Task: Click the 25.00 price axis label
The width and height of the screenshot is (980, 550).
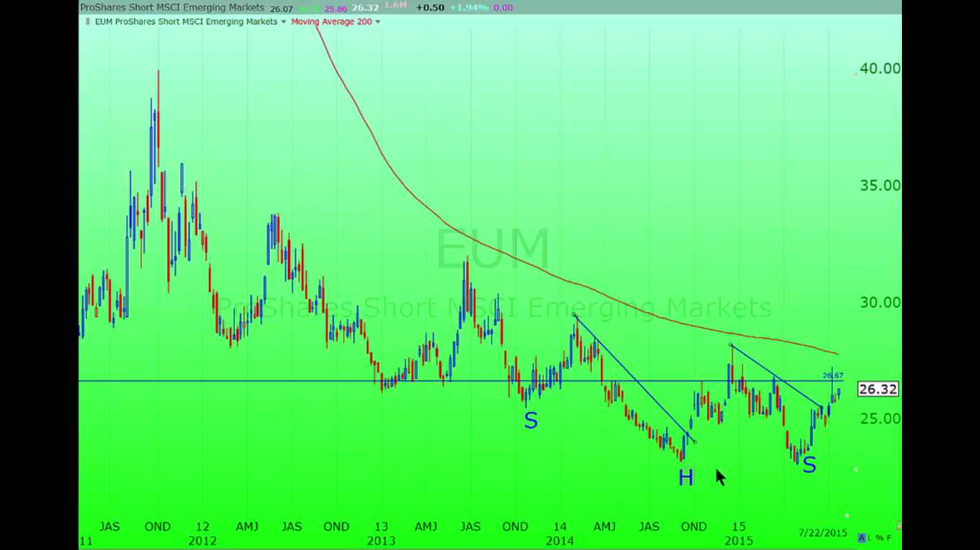Action: click(x=880, y=419)
